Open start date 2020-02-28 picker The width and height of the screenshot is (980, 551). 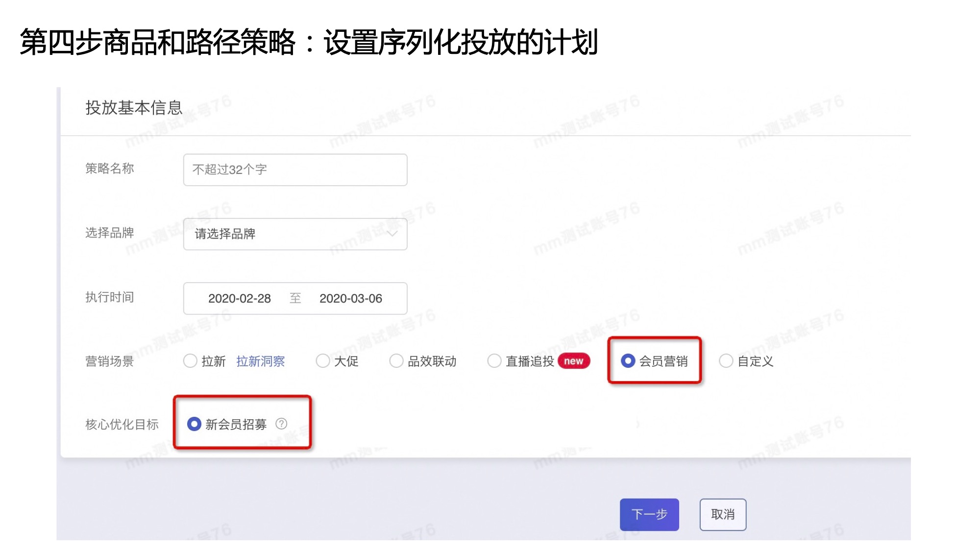click(239, 298)
